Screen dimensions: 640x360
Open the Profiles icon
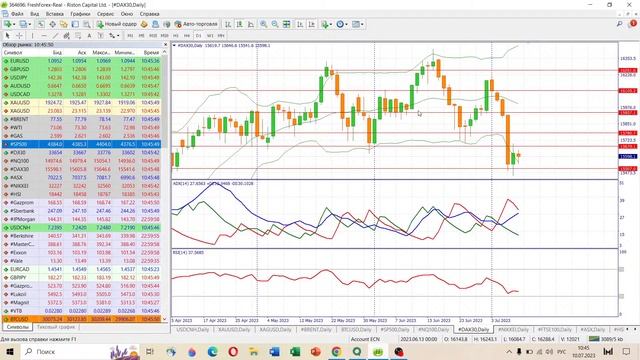pyautogui.click(x=23, y=24)
